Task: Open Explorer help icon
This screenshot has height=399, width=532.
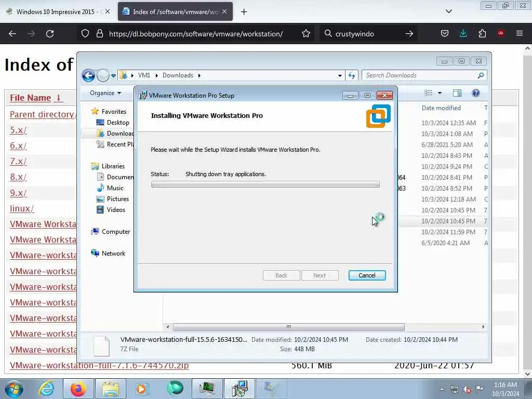Action: [x=476, y=93]
